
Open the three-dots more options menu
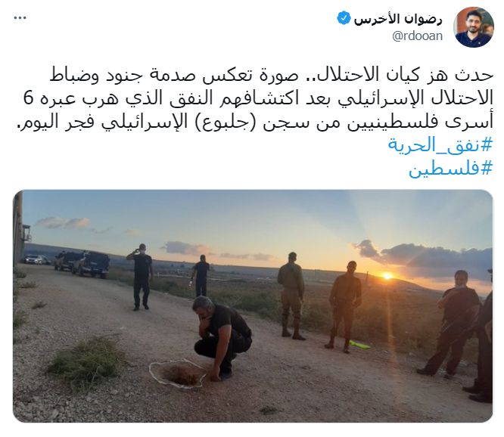(x=20, y=18)
